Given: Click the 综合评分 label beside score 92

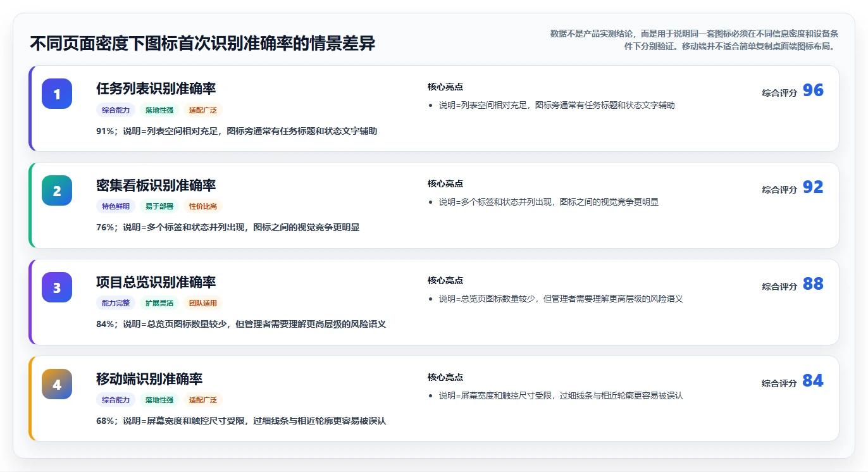Looking at the screenshot, I should tap(779, 190).
